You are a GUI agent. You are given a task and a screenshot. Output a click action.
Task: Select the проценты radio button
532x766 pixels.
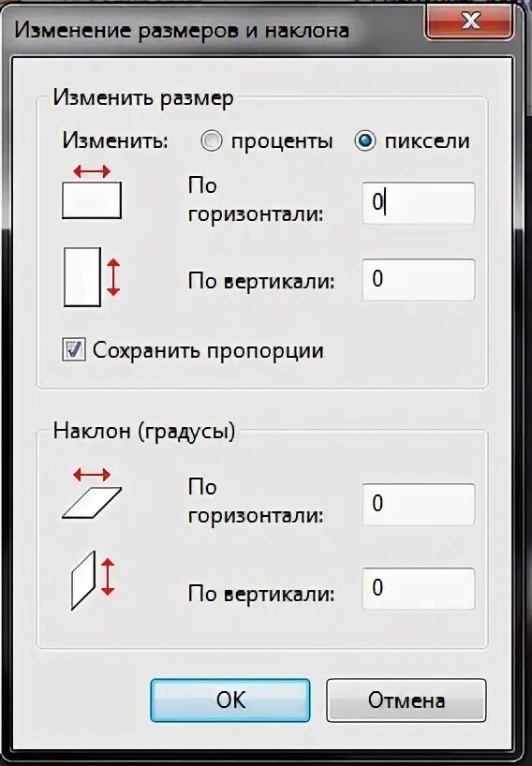[212, 141]
